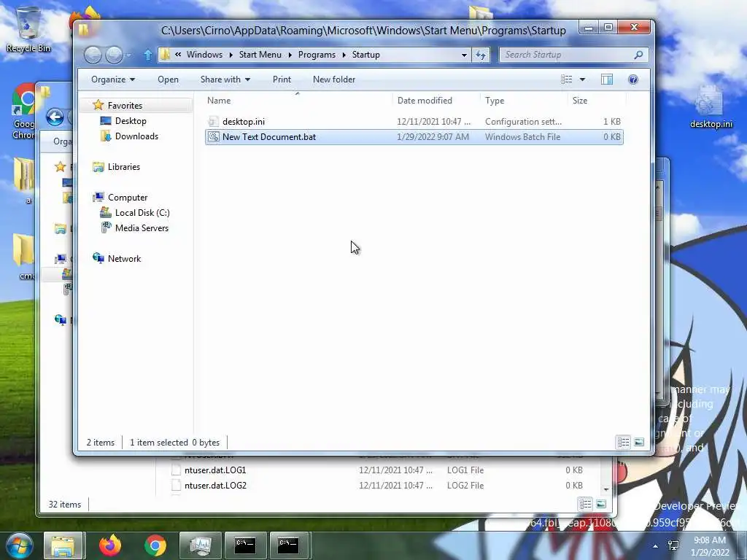Sort by the Name column header
This screenshot has height=560, width=747.
298,101
